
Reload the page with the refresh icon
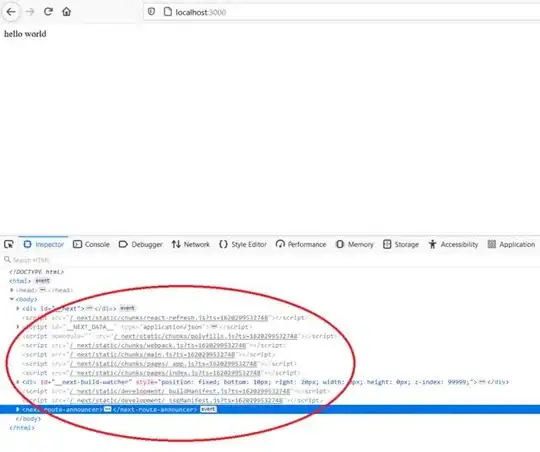pos(48,12)
